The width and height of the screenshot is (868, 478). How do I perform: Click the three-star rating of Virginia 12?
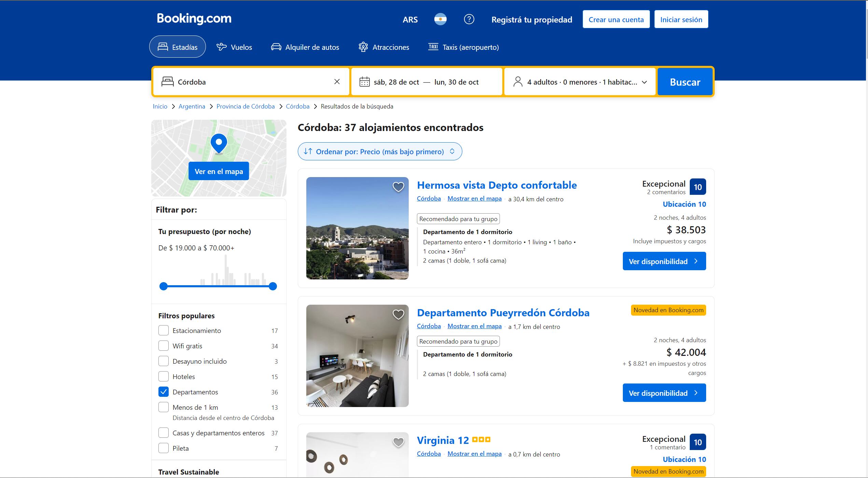point(481,440)
